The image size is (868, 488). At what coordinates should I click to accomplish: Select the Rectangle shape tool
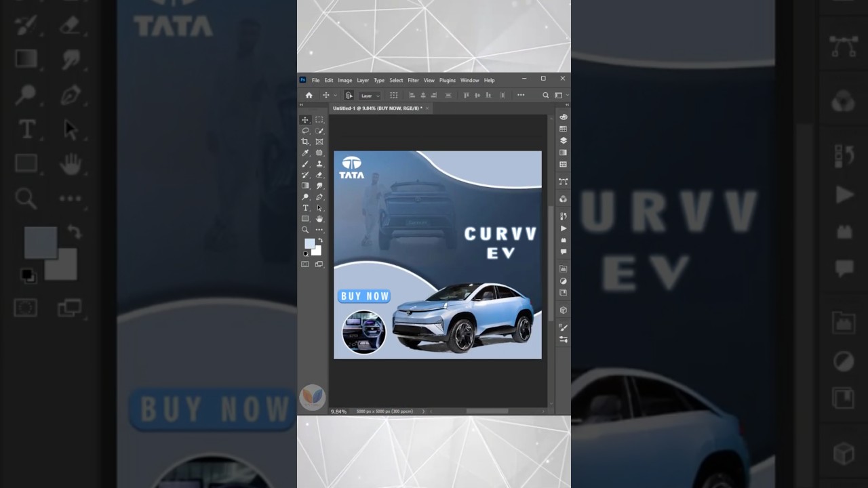305,219
